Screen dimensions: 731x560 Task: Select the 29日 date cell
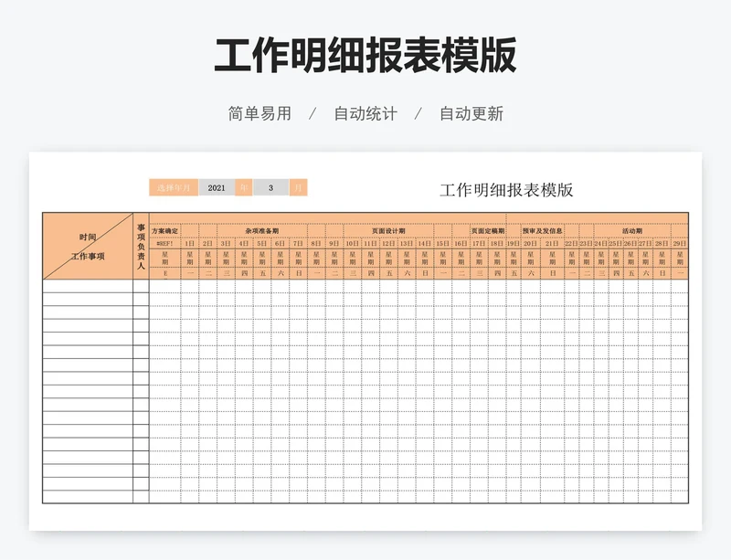680,243
